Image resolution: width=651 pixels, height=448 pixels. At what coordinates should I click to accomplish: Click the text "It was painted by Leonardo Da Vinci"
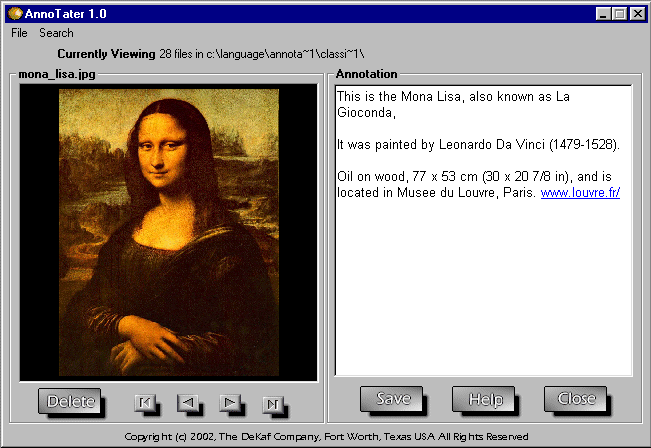tap(441, 144)
